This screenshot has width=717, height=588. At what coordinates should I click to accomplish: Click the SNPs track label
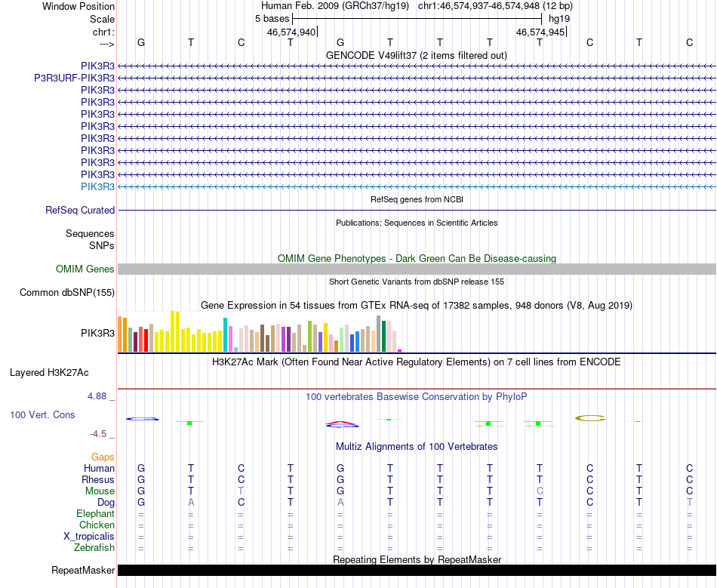click(102, 245)
